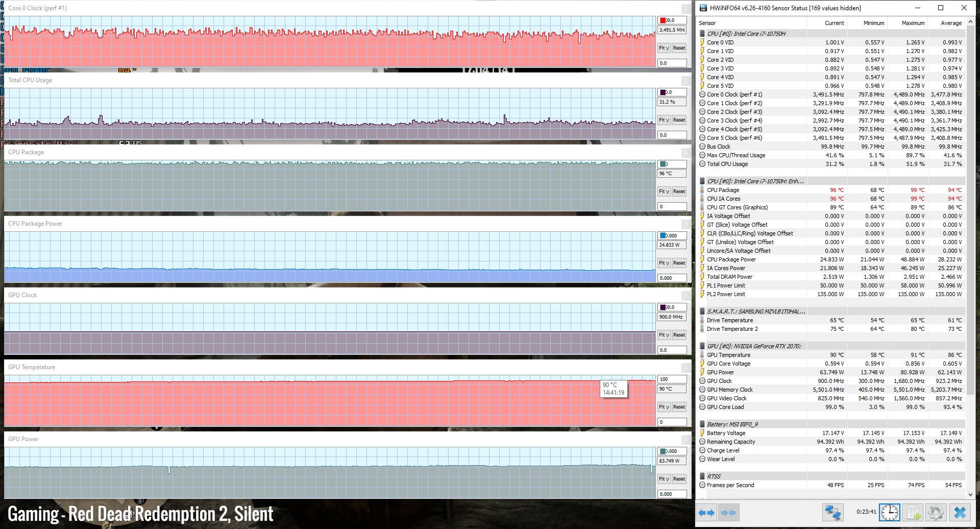Viewport: 980px width, 529px height.
Task: Click the clock icon next to Core 0 Clock row
Action: (702, 94)
